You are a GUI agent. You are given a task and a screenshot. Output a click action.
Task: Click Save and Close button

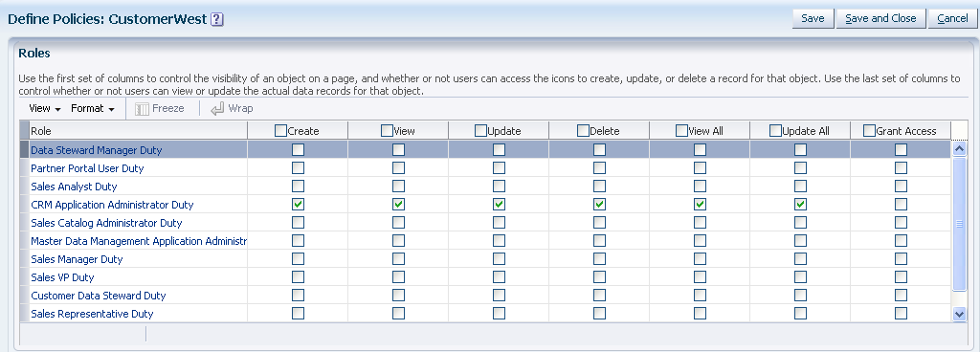pyautogui.click(x=880, y=19)
